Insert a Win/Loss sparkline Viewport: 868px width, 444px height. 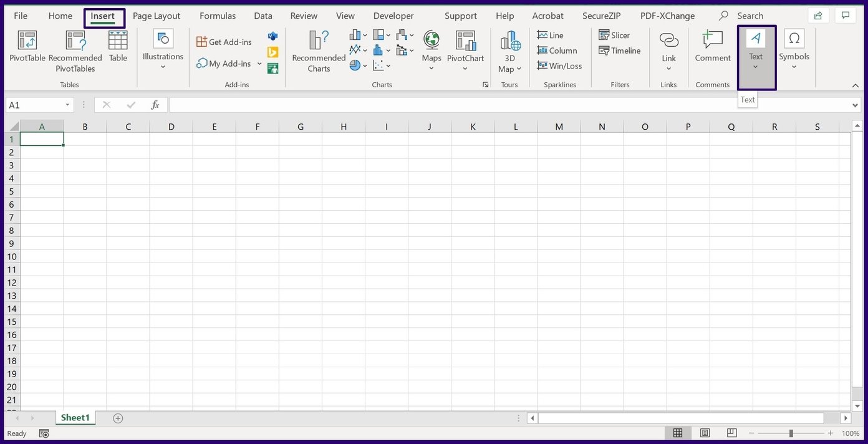click(x=559, y=65)
